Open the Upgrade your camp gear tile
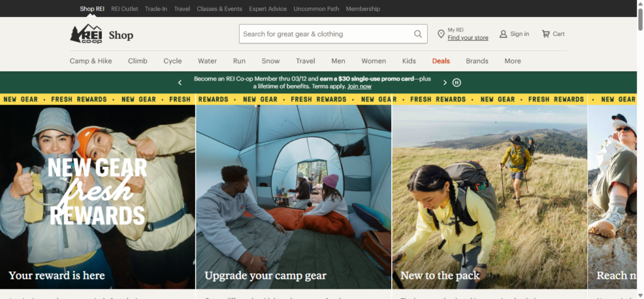This screenshot has width=644, height=299. 293,195
